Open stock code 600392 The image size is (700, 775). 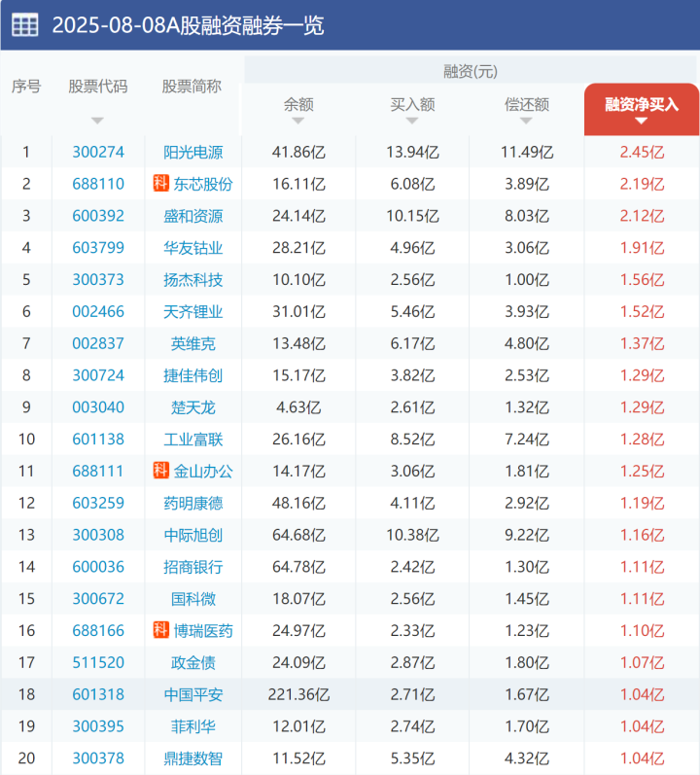pyautogui.click(x=98, y=216)
